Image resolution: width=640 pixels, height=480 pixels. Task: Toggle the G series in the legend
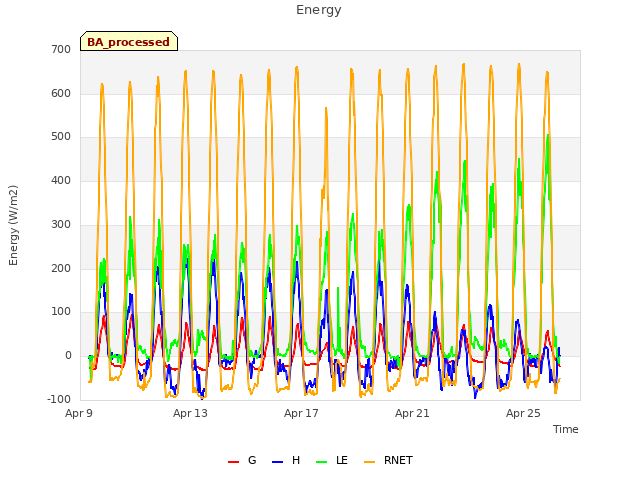tap(242, 460)
